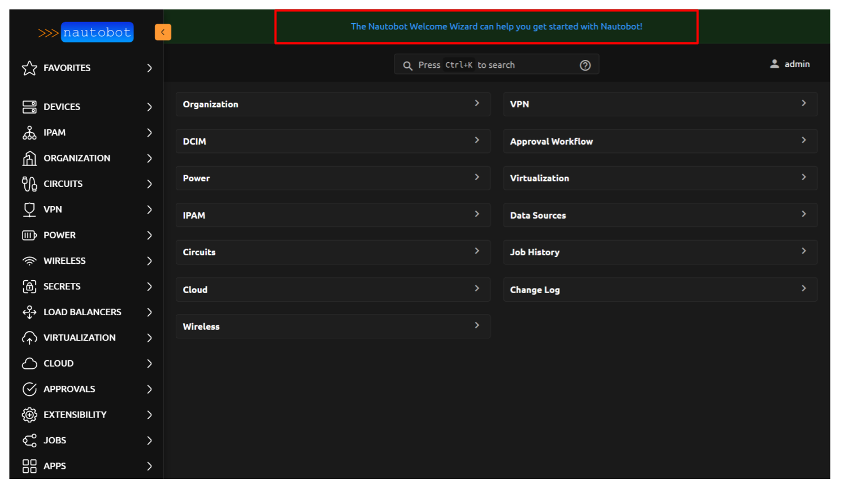Click the search help question mark icon
The width and height of the screenshot is (868, 488).
coord(585,66)
